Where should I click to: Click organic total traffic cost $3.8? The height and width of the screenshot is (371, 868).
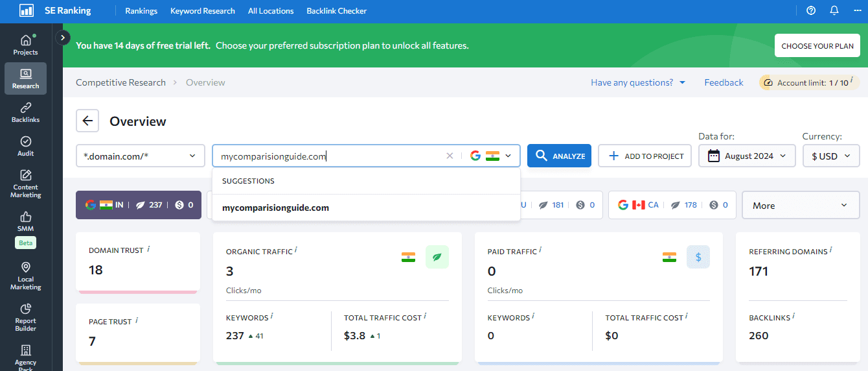tap(356, 335)
